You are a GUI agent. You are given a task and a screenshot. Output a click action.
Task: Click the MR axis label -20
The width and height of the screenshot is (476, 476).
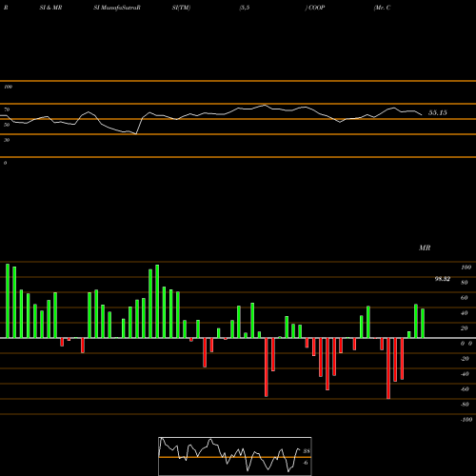[x=465, y=359]
